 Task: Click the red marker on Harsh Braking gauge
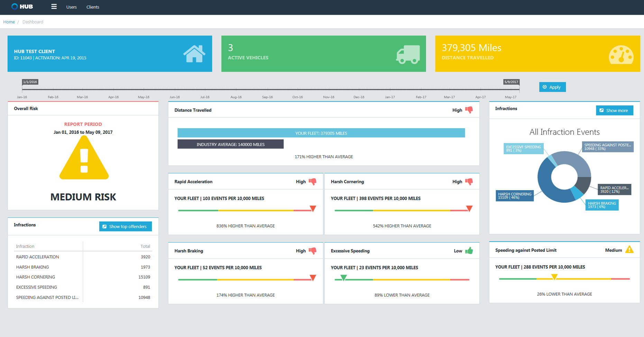click(x=313, y=278)
